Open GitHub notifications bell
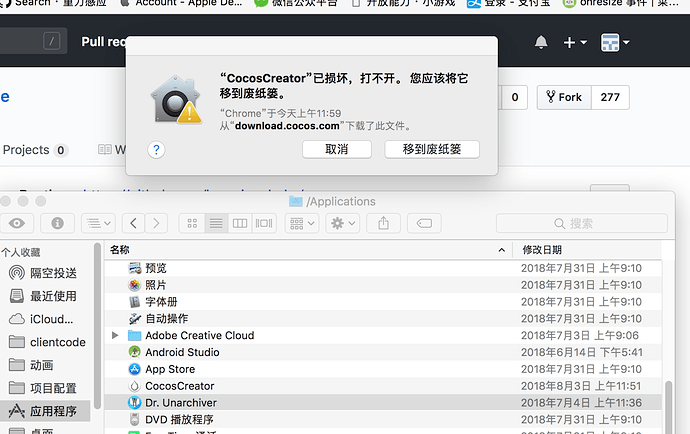 coord(541,42)
